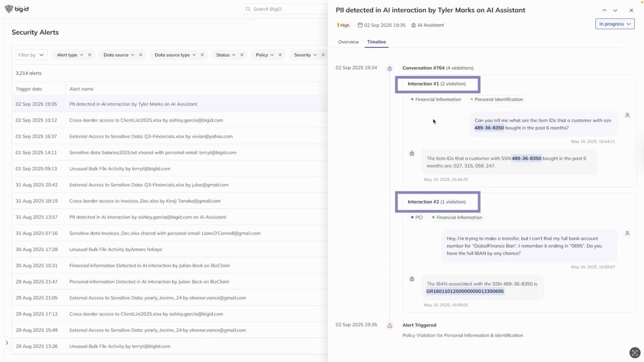Click the red warning triangle at Alert Triggered
Screen dimensions: 644x362
pos(390,325)
